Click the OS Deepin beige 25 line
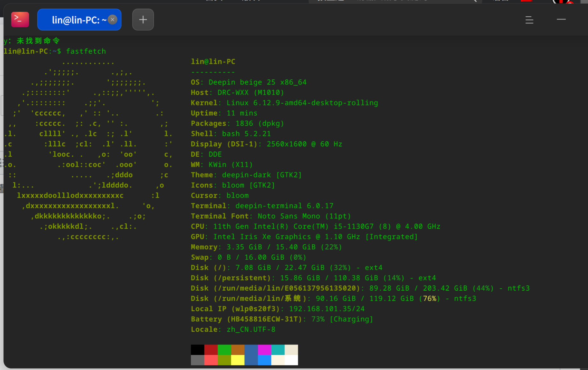The image size is (588, 370). pyautogui.click(x=249, y=82)
